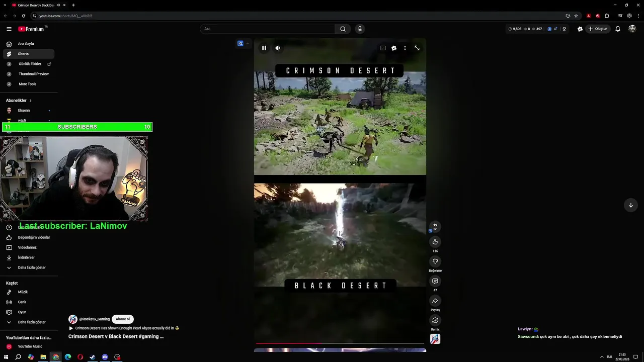Open the Chrome three-dot menu

637,16
